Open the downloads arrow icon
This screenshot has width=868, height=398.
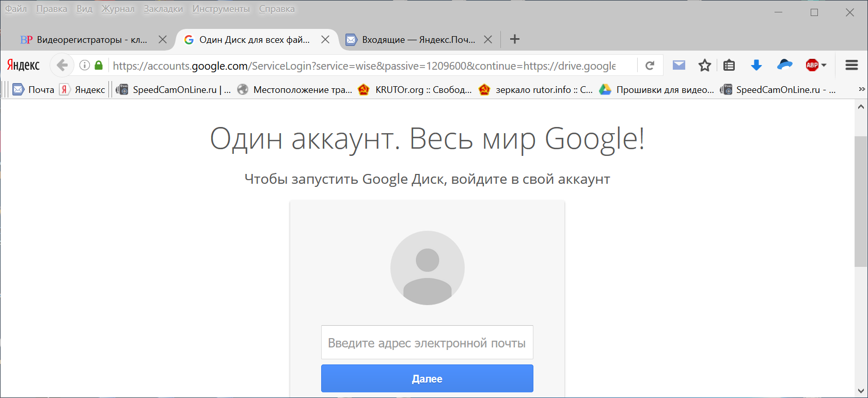pos(756,65)
